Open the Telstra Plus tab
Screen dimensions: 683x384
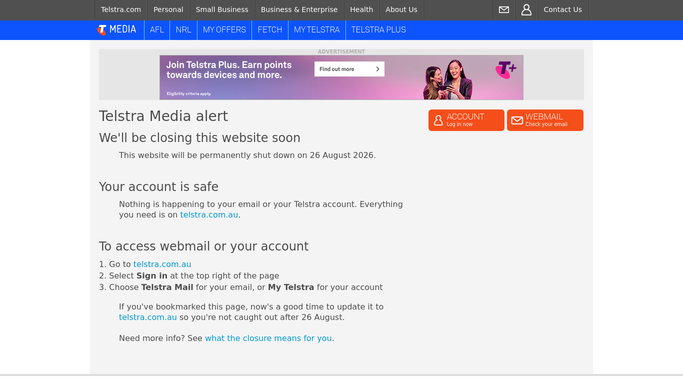click(x=379, y=30)
